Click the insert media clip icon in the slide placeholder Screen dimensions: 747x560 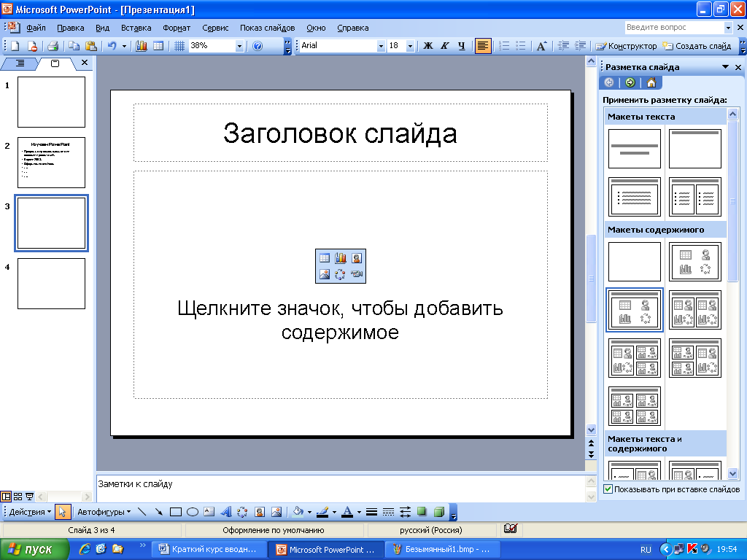tap(356, 274)
